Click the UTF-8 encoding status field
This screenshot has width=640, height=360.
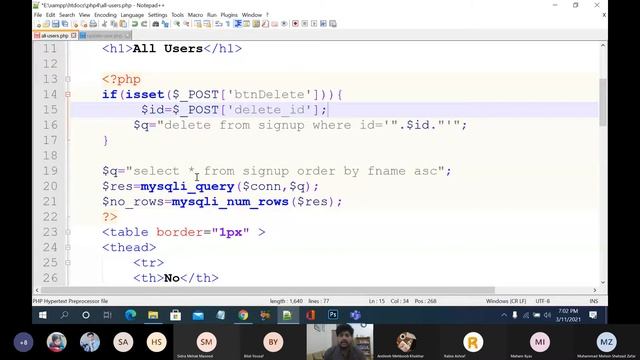pos(542,301)
